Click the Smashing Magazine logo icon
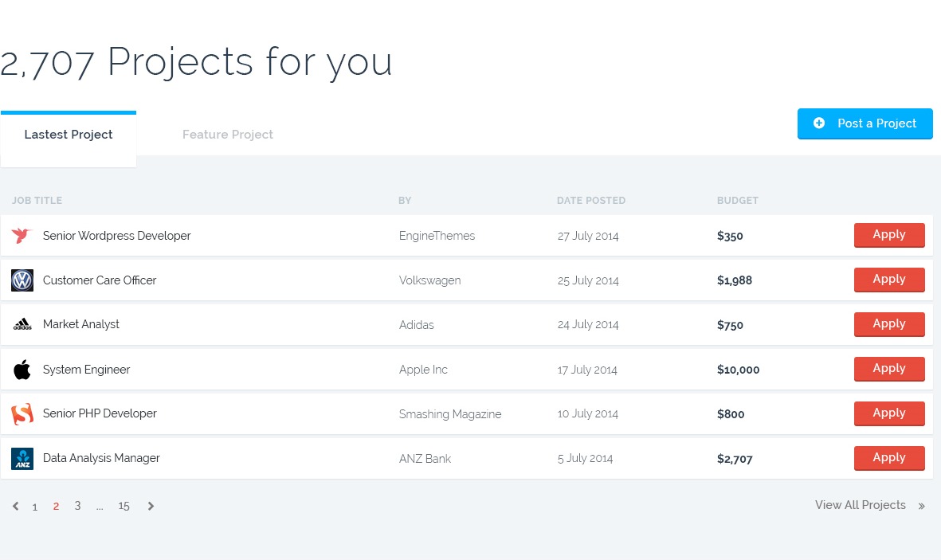The height and width of the screenshot is (560, 941). pos(22,413)
